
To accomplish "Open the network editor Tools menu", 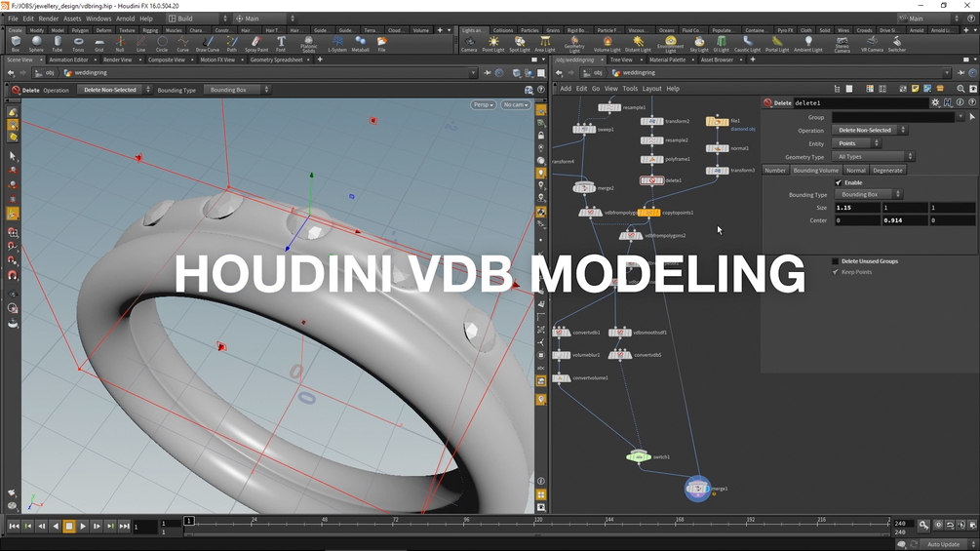I will point(630,89).
